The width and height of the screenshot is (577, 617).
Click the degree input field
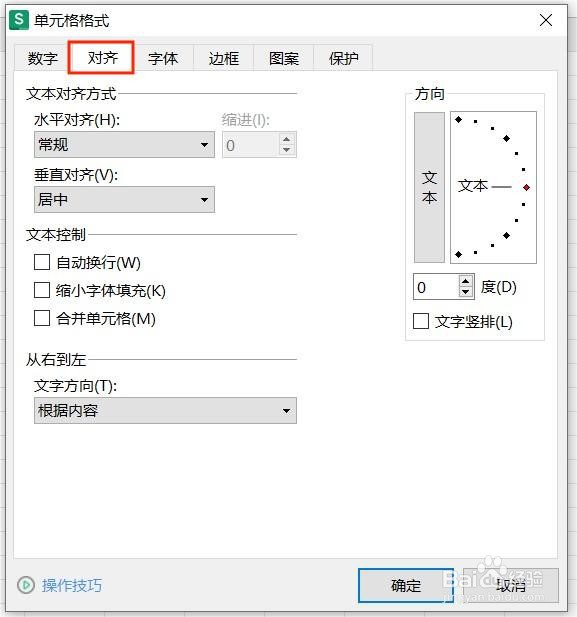(x=436, y=287)
